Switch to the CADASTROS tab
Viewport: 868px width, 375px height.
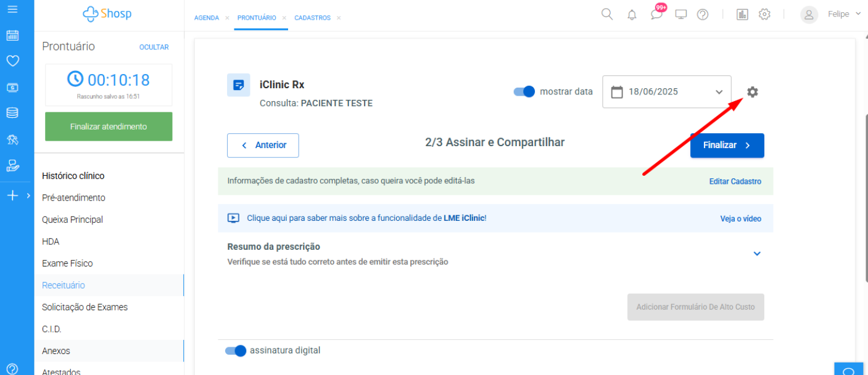pos(312,18)
